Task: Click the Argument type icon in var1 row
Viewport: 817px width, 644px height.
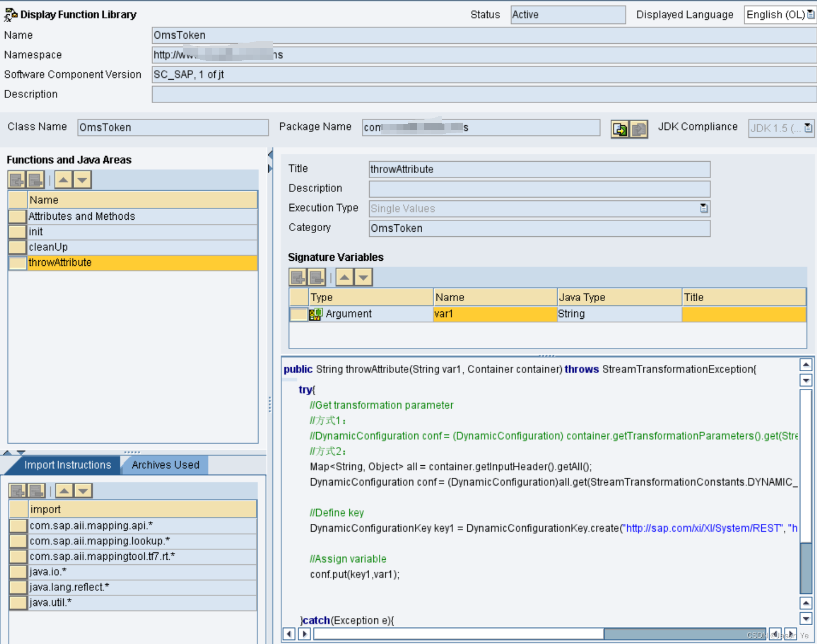Action: tap(316, 314)
